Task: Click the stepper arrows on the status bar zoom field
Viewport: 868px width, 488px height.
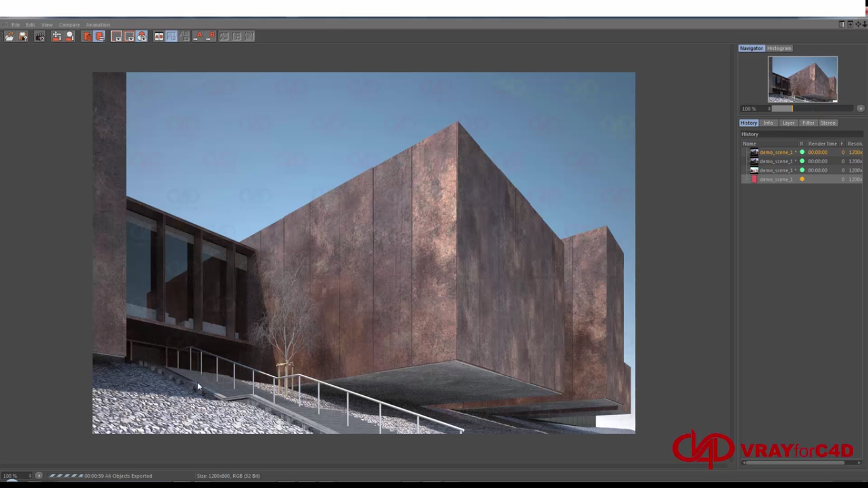Action: [x=30, y=475]
